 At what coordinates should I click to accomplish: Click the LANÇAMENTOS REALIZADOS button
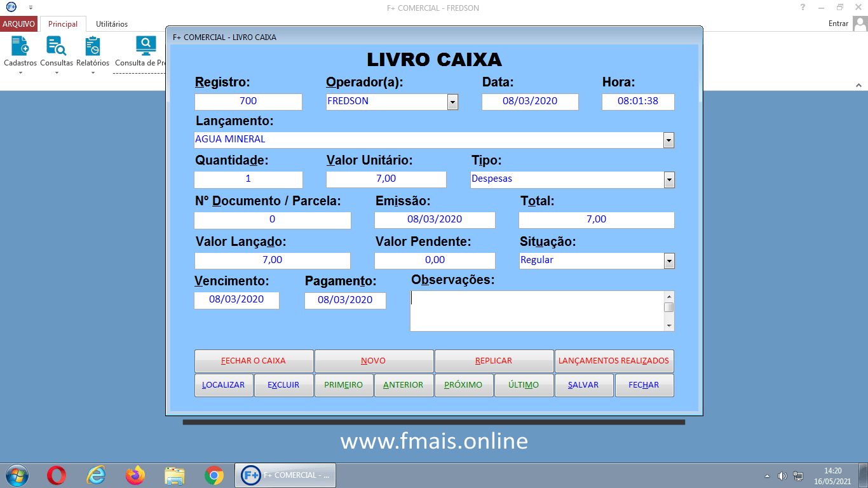coord(614,361)
